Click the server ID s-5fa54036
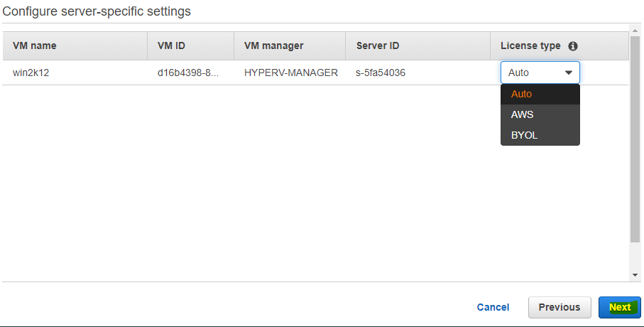 [x=381, y=73]
